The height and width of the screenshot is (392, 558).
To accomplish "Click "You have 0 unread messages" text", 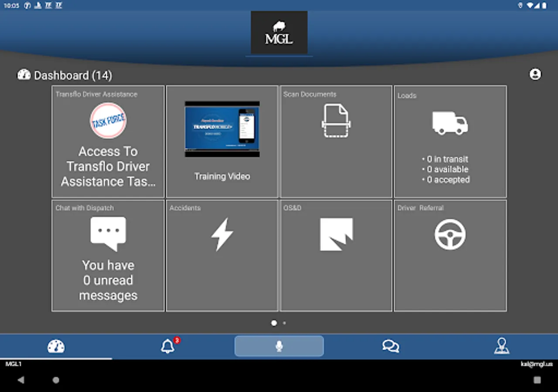I will tap(108, 280).
